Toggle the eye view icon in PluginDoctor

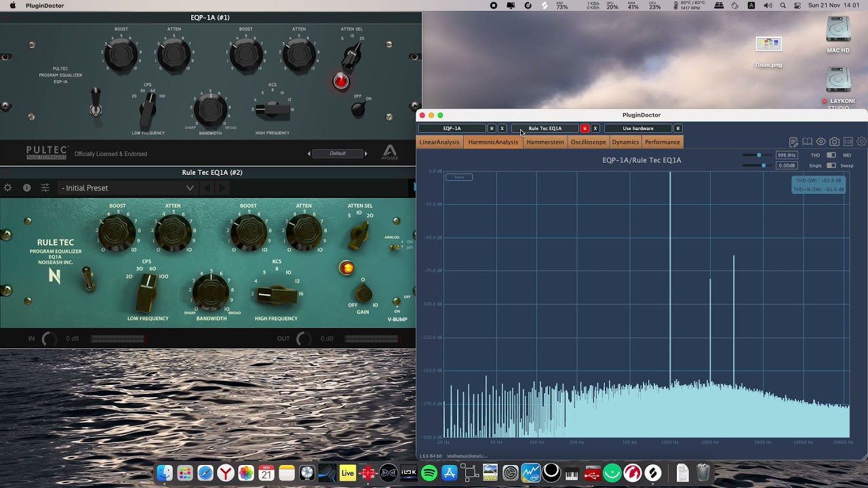click(x=821, y=142)
